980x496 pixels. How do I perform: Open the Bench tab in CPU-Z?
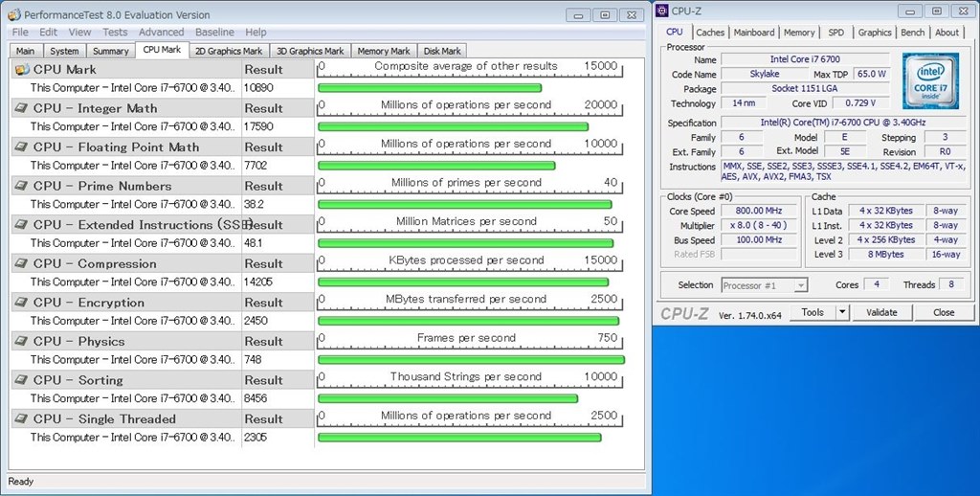coord(912,33)
